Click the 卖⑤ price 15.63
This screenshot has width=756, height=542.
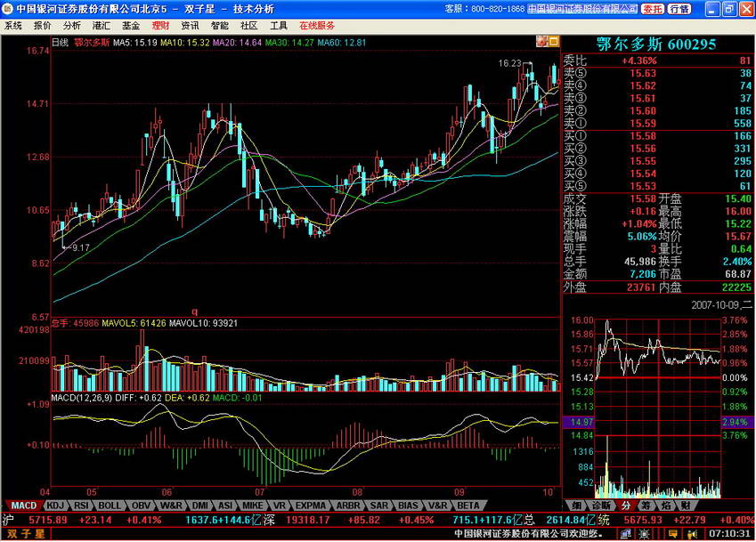[643, 73]
